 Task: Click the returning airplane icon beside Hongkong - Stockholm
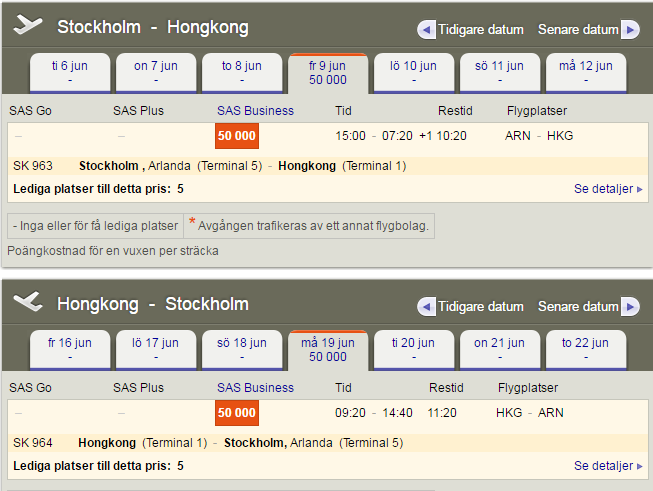pos(28,304)
